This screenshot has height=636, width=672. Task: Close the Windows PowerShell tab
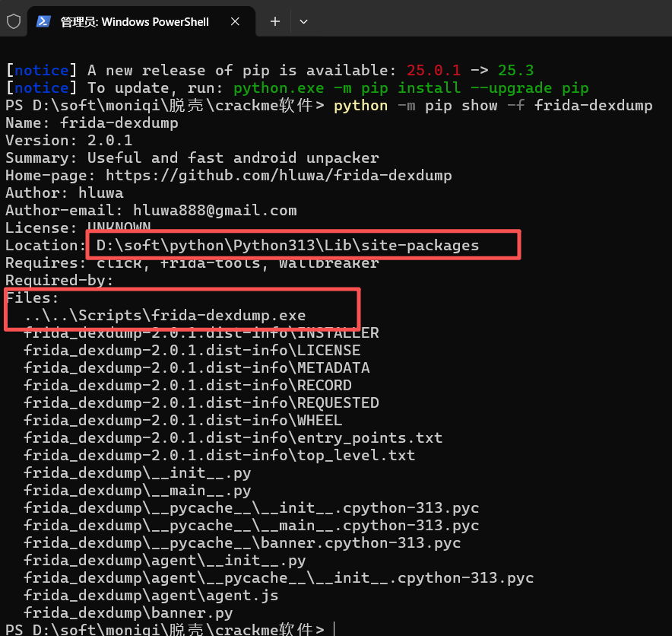tap(235, 21)
